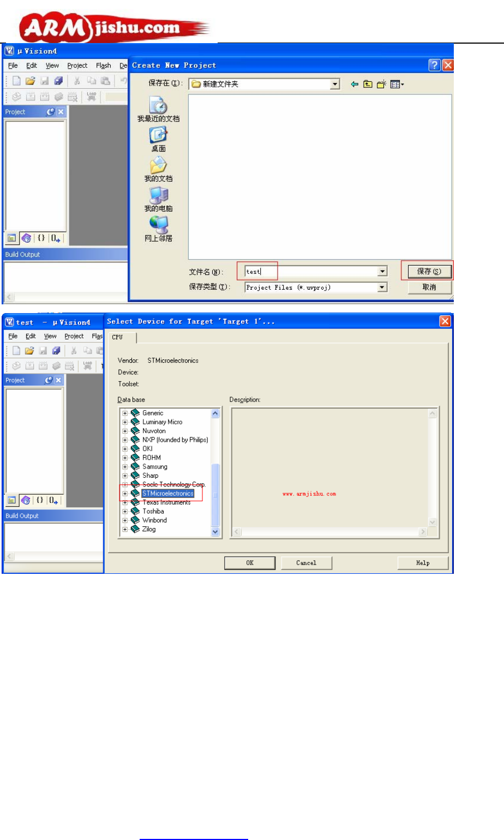Open Project menu in test - µVision4 window

pos(74,336)
